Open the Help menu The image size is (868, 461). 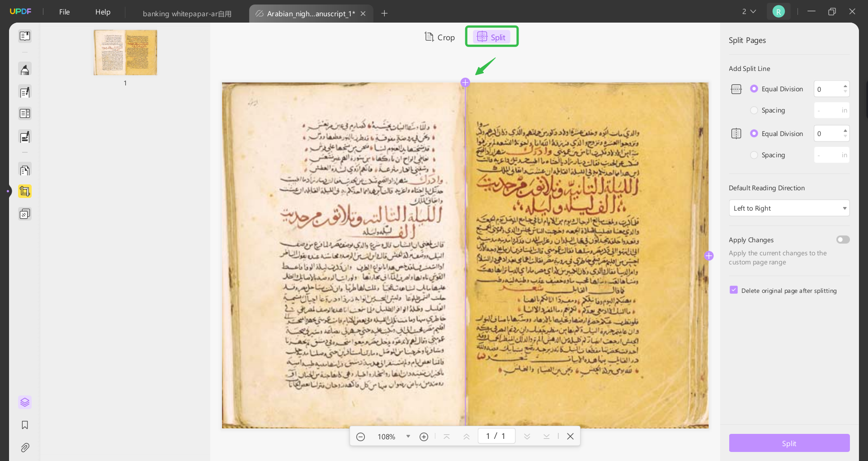103,12
